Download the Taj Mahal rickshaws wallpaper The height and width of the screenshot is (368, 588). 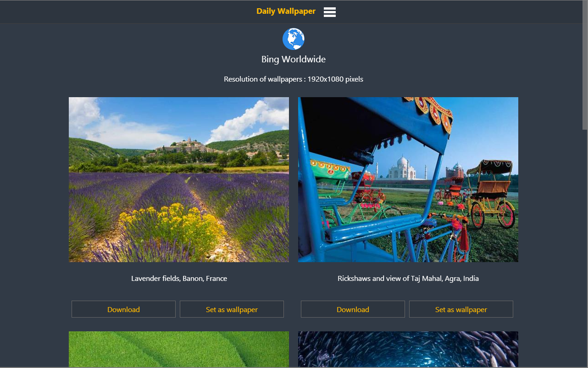353,309
